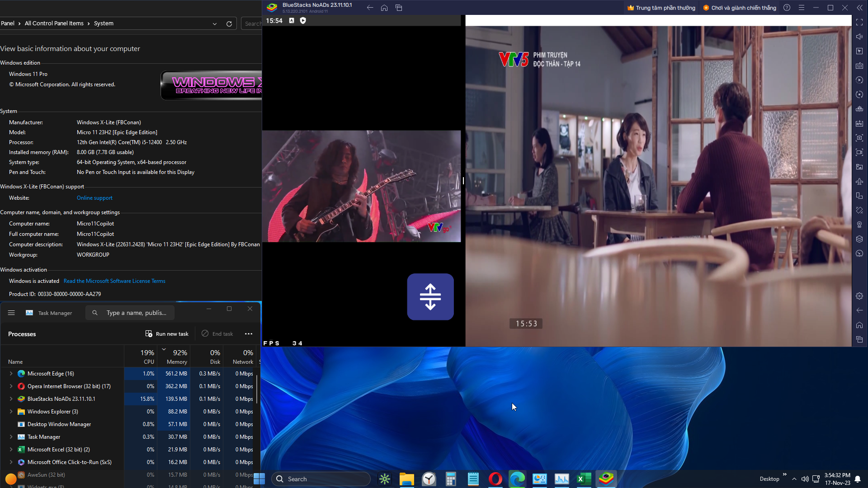Open set location pin icon in BlueStacks

(859, 225)
